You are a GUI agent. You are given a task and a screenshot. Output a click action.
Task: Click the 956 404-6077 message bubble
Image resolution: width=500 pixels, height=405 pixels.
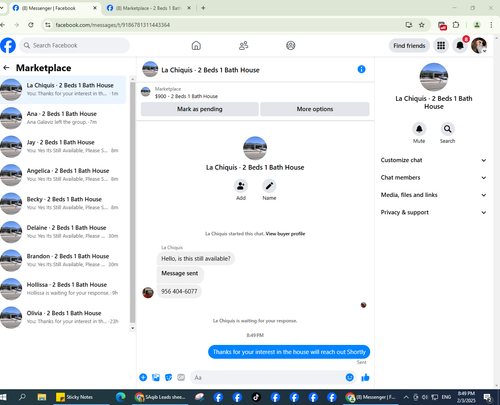[179, 291]
